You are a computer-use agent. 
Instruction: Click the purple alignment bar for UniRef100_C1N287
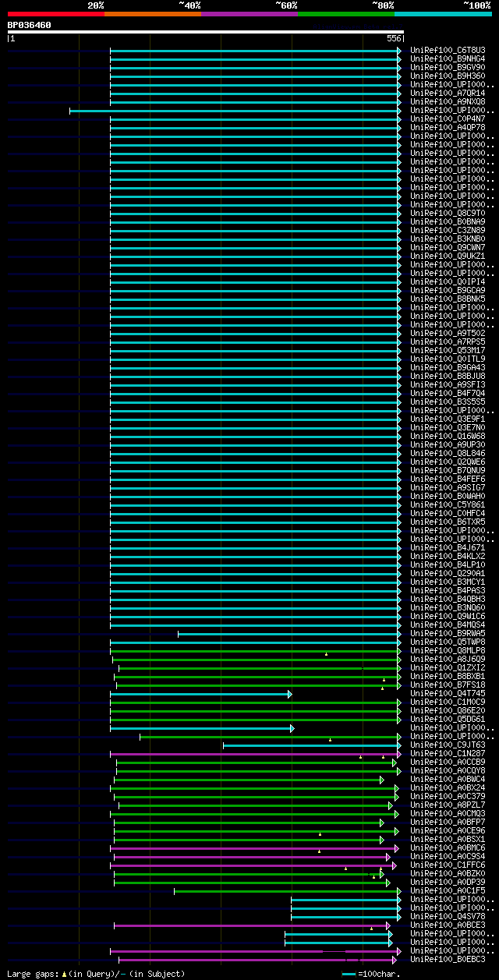pos(256,754)
